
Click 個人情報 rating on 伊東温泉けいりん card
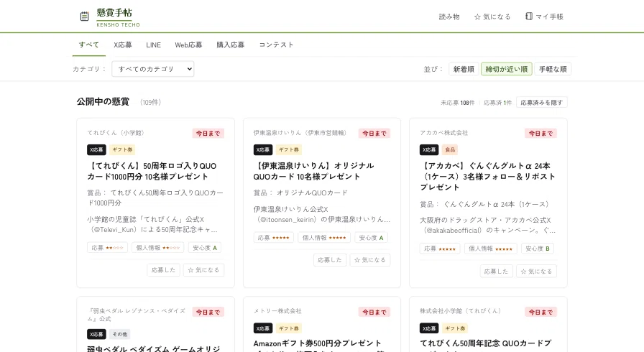click(x=324, y=238)
